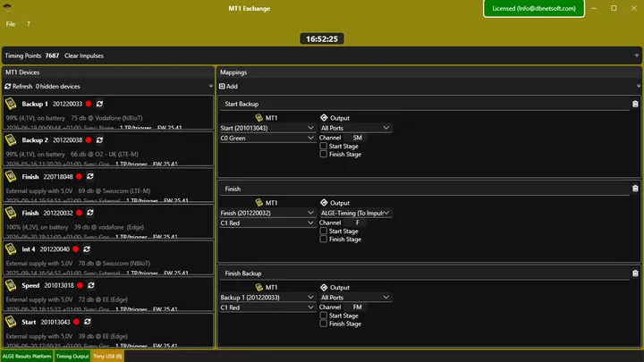
Task: Click the Finish 220718048 device icon
Action: 11,176
